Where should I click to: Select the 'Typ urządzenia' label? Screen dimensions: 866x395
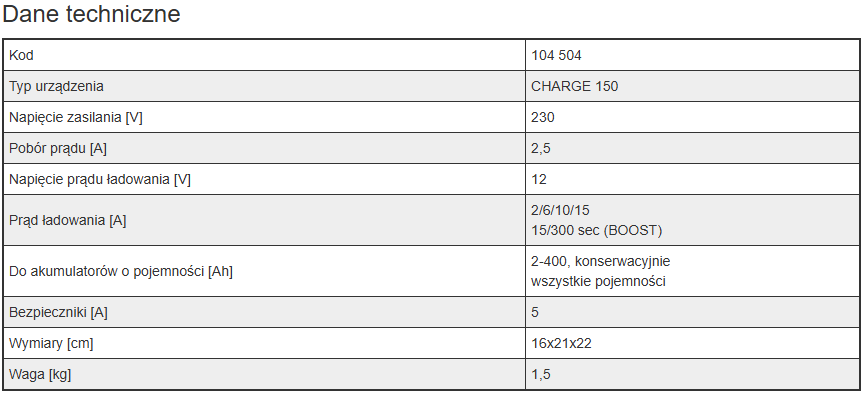pos(56,87)
